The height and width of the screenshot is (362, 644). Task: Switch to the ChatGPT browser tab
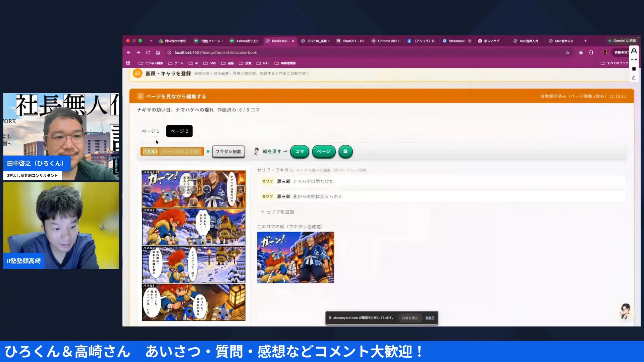coord(351,41)
